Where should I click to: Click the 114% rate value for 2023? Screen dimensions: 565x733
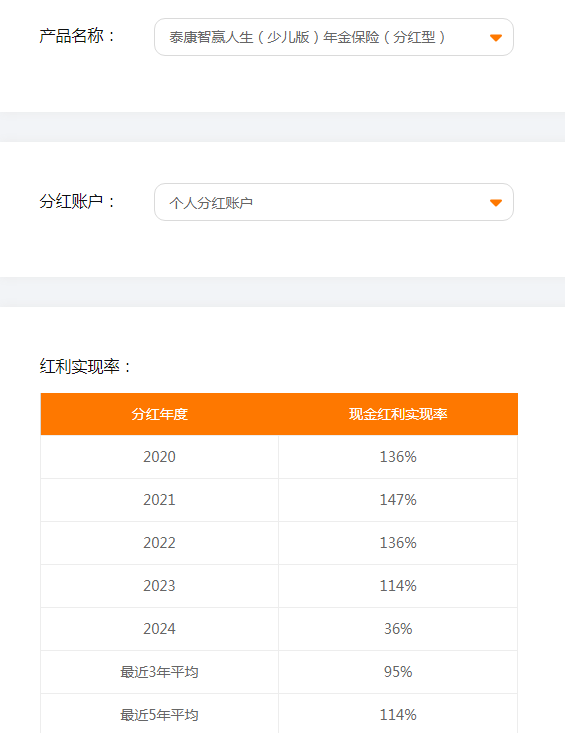click(398, 586)
